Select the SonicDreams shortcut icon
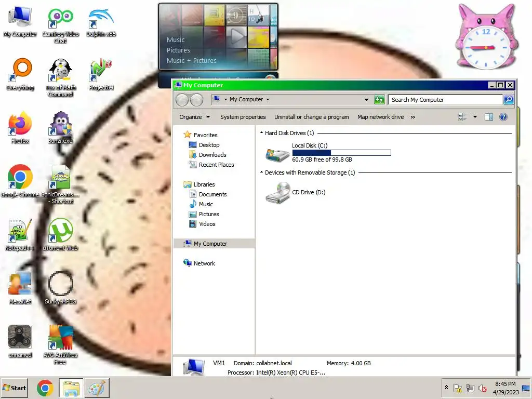 60,184
